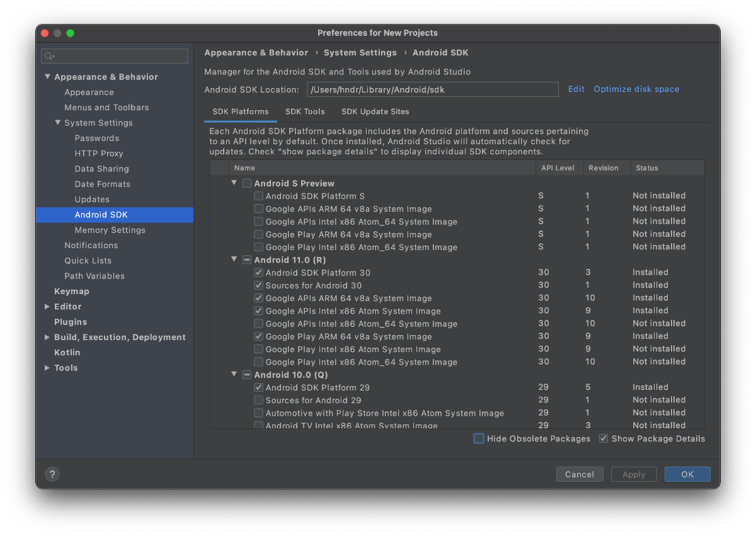Check Android SDK Platform S checkbox

(x=258, y=196)
